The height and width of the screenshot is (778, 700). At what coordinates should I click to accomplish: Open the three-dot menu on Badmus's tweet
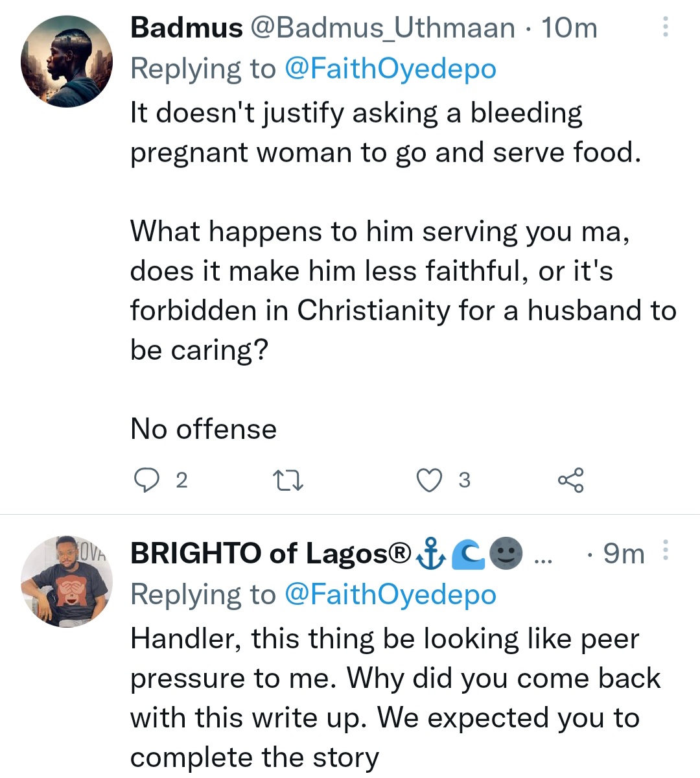pos(665,27)
